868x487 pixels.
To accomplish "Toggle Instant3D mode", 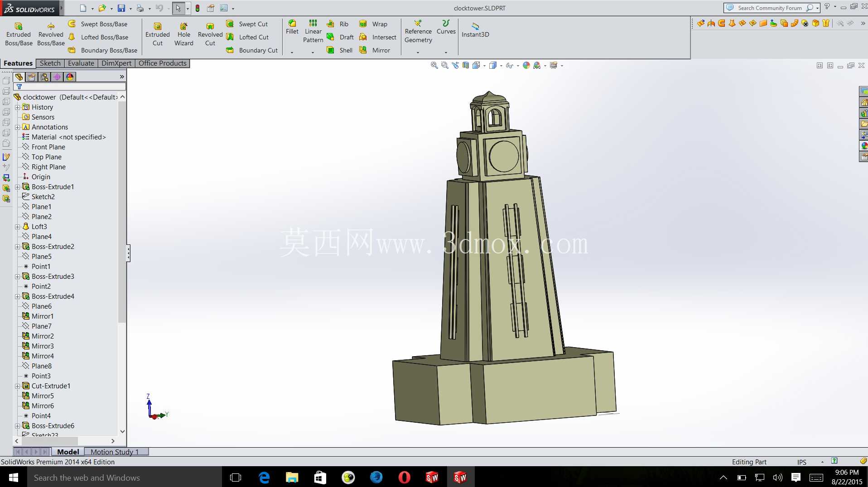I will pos(475,30).
